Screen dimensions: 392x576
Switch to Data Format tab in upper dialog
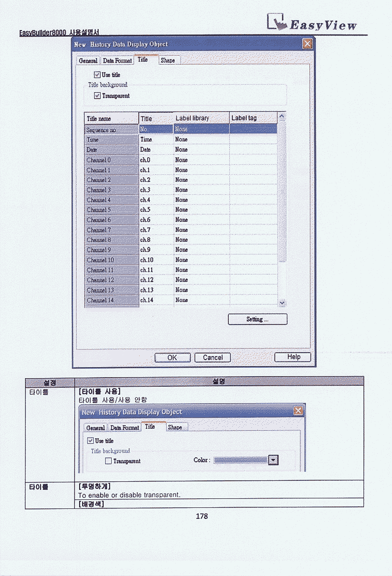pyautogui.click(x=117, y=61)
